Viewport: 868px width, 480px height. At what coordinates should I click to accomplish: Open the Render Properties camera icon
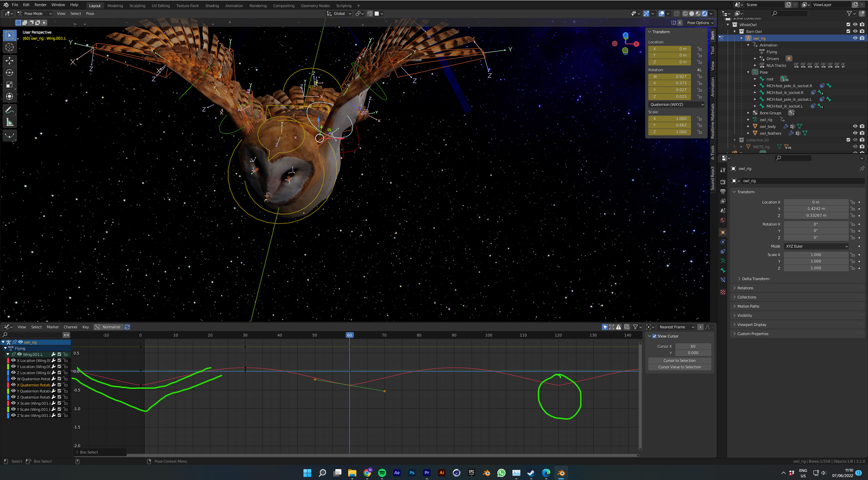[723, 181]
